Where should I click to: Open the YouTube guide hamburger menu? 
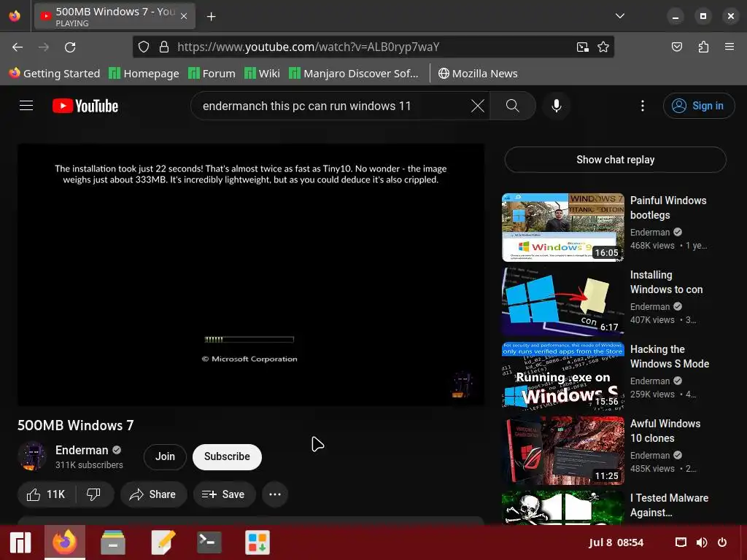click(x=26, y=106)
